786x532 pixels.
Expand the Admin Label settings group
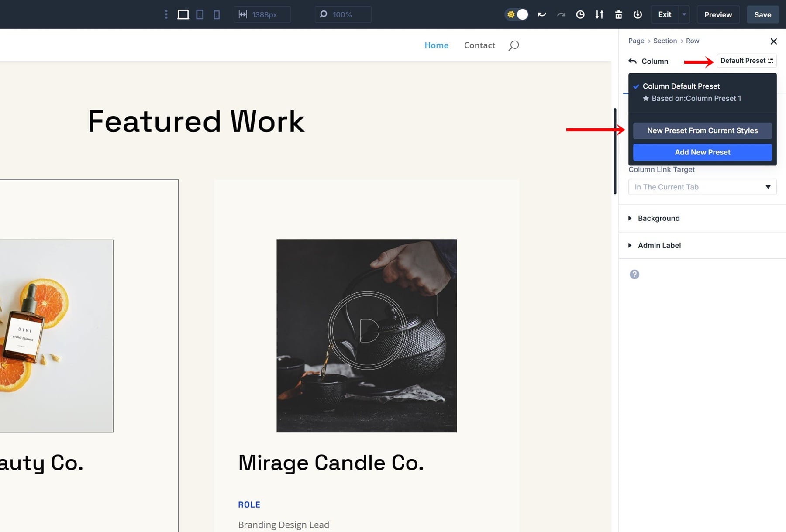659,245
